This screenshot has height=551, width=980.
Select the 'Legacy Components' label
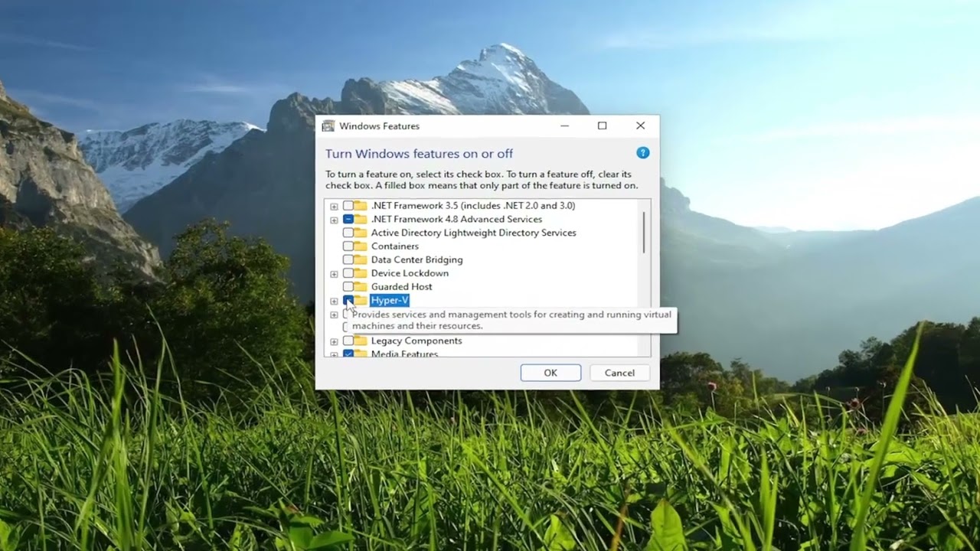[416, 341]
